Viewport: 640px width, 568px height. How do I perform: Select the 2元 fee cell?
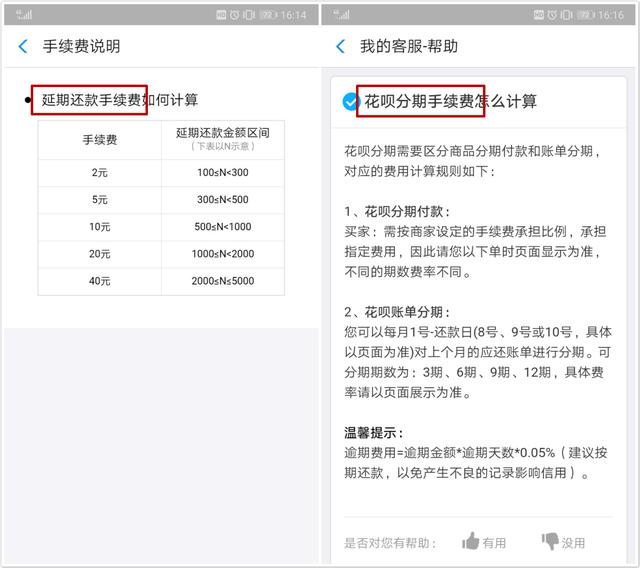(x=100, y=173)
